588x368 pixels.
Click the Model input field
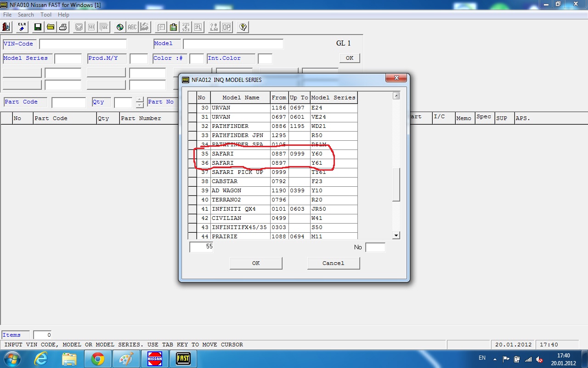point(233,44)
